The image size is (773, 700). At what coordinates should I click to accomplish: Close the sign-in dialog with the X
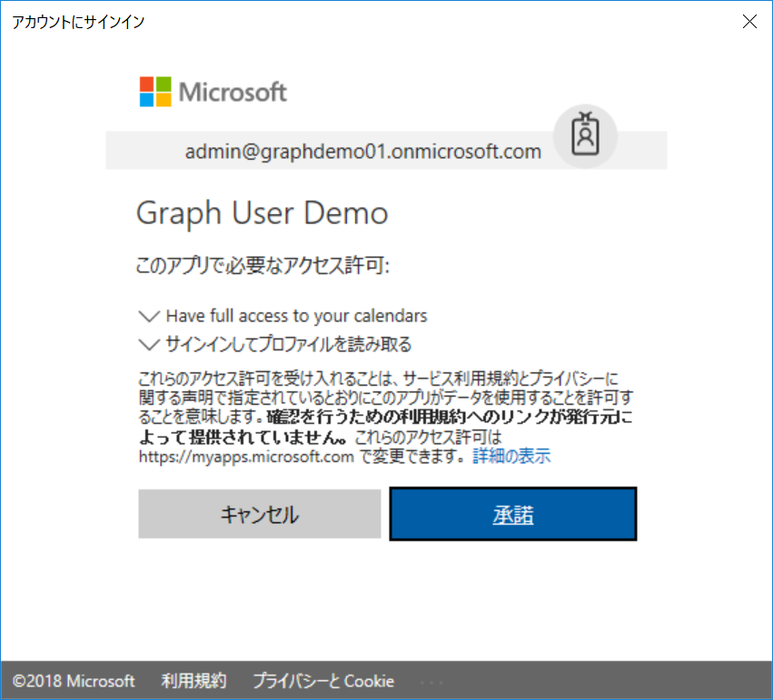[749, 21]
